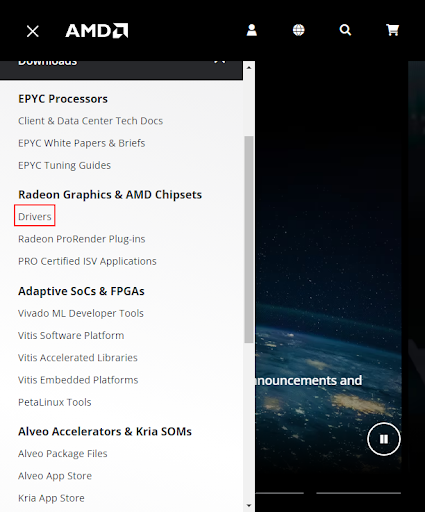
Task: Open the shopping cart icon
Action: pyautogui.click(x=392, y=30)
